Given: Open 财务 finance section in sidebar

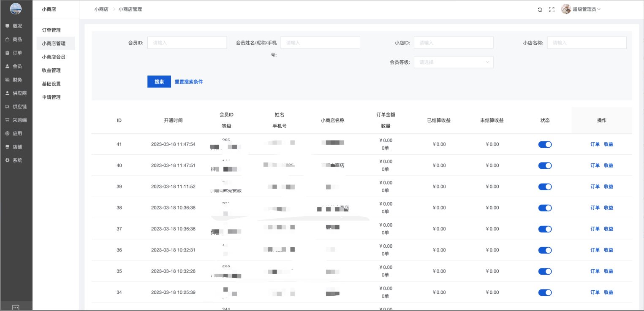Looking at the screenshot, I should point(17,80).
